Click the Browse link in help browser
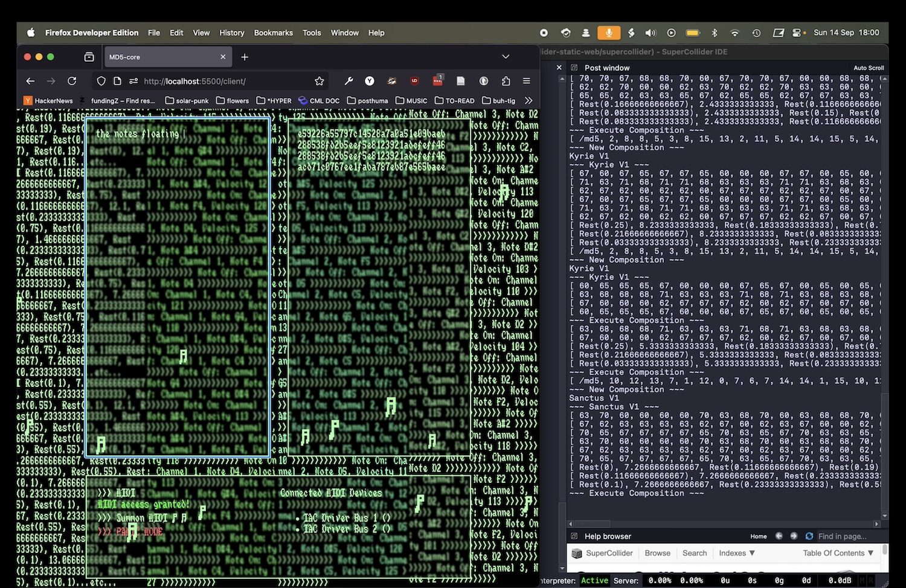Image resolution: width=906 pixels, height=588 pixels. pyautogui.click(x=657, y=553)
